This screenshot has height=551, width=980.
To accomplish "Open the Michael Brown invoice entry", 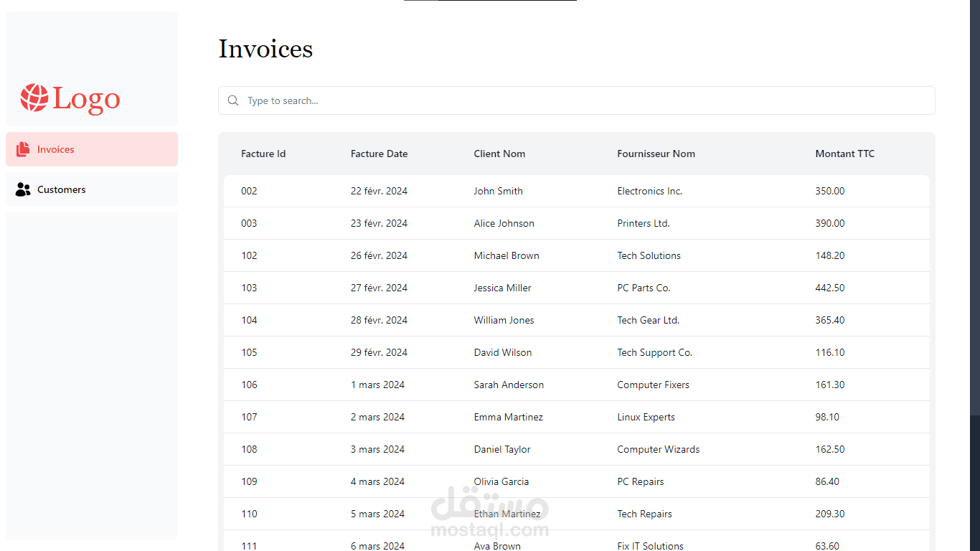I will pyautogui.click(x=502, y=255).
